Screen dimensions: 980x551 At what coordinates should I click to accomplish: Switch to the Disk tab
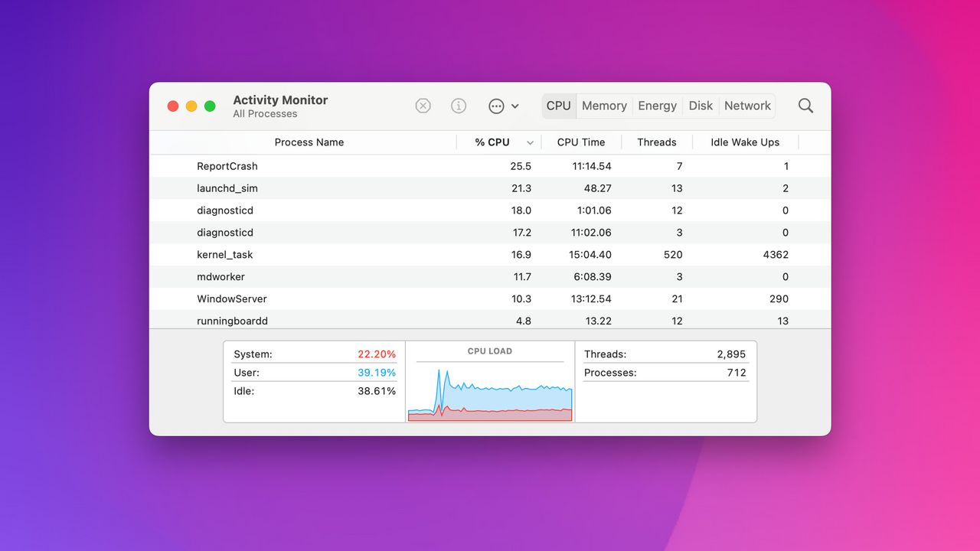pyautogui.click(x=701, y=106)
